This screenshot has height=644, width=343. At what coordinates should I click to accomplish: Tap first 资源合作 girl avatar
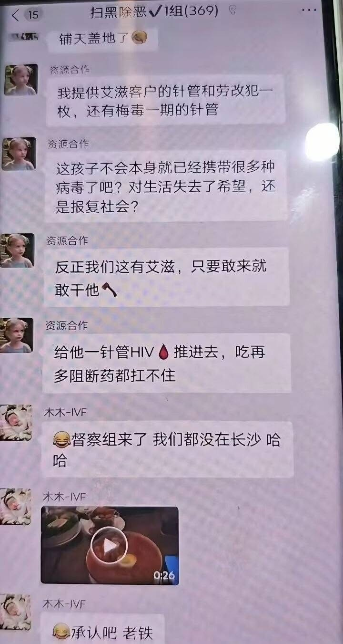[21, 80]
